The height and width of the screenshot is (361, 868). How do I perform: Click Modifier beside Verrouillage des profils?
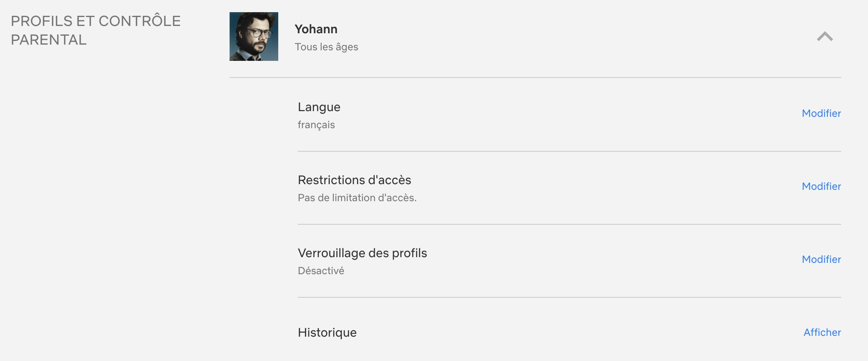click(821, 260)
